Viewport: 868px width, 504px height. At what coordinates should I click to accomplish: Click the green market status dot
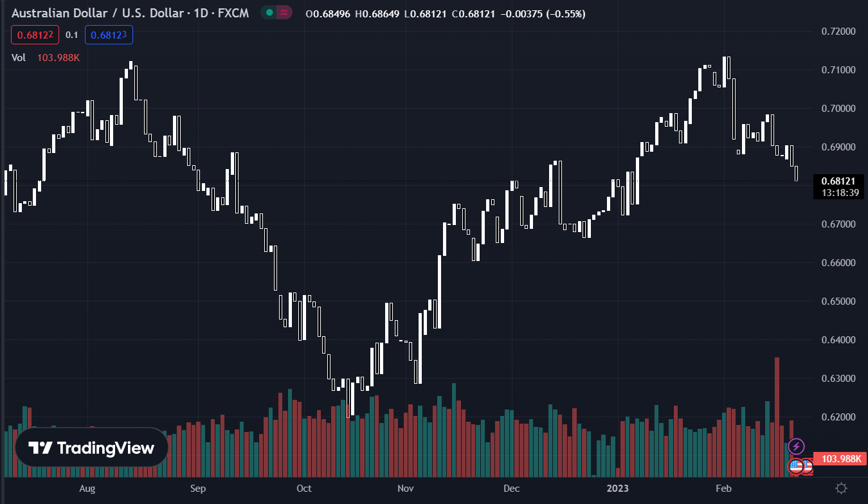click(269, 14)
